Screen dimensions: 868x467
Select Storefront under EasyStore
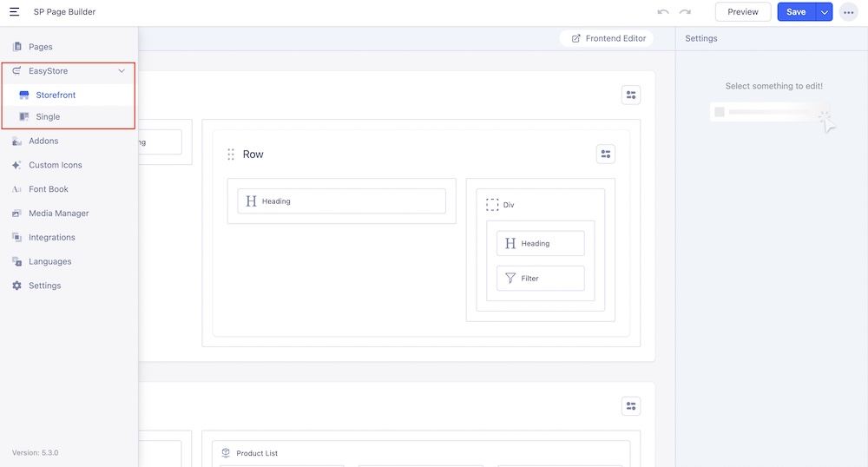point(56,95)
